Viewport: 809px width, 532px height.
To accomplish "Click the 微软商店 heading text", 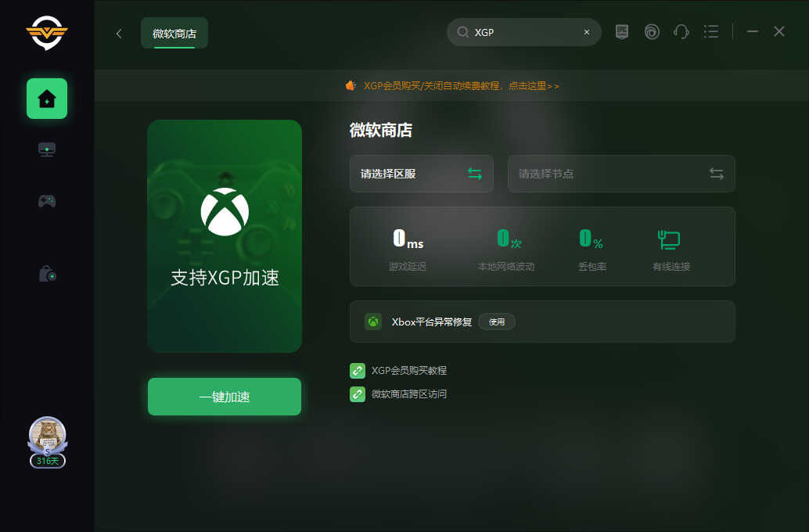I will point(381,130).
